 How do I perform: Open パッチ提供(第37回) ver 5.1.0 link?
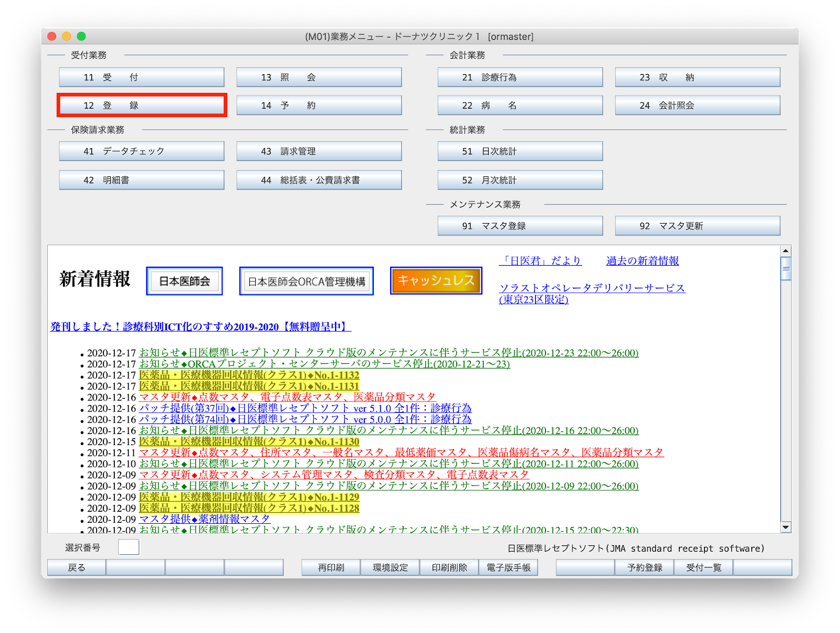click(305, 408)
